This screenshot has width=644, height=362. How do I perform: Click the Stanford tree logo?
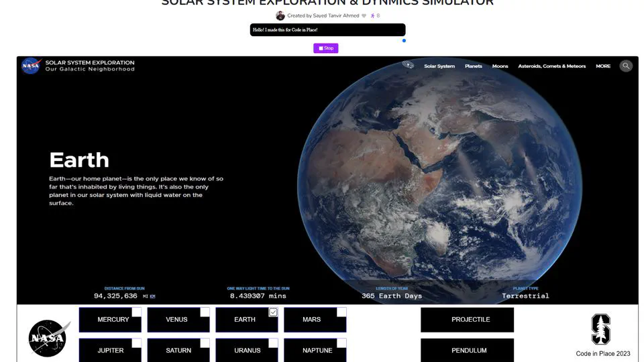600,329
